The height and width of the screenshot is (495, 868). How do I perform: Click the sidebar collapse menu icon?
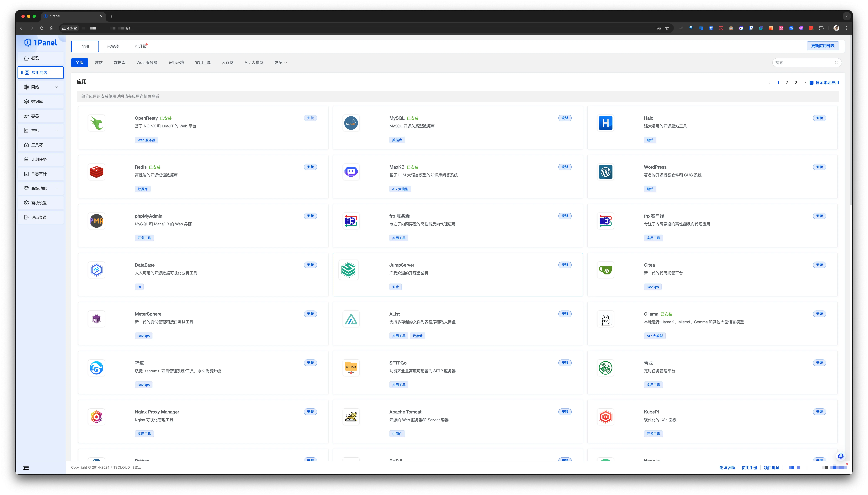click(26, 468)
